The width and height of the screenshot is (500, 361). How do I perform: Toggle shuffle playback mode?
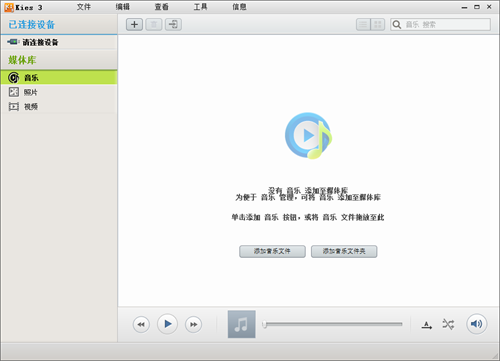(x=448, y=324)
